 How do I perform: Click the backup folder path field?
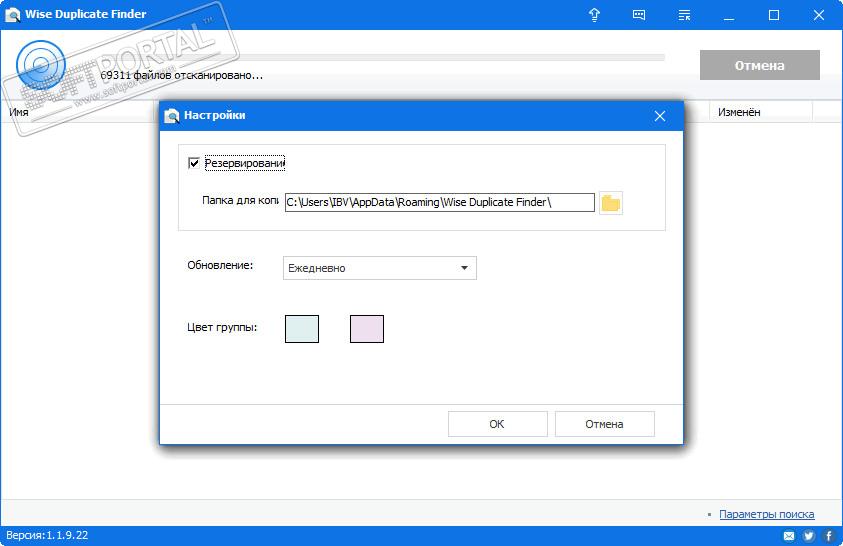(439, 203)
